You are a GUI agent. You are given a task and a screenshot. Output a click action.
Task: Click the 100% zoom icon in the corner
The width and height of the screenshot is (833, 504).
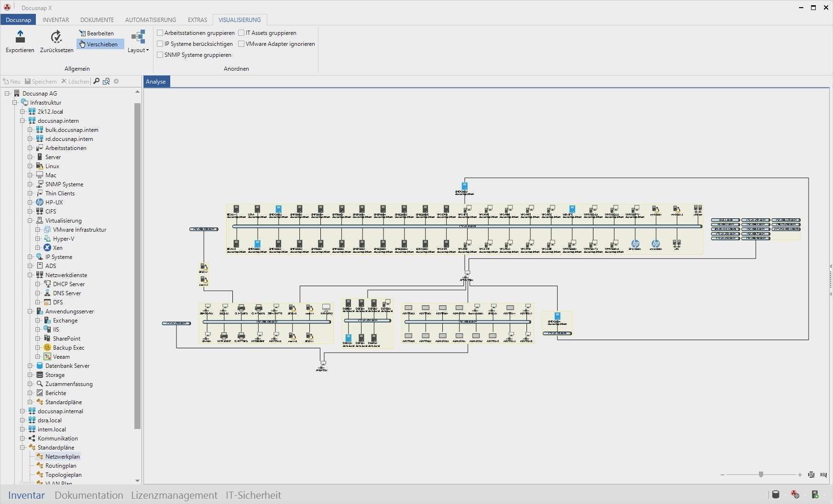pos(824,475)
